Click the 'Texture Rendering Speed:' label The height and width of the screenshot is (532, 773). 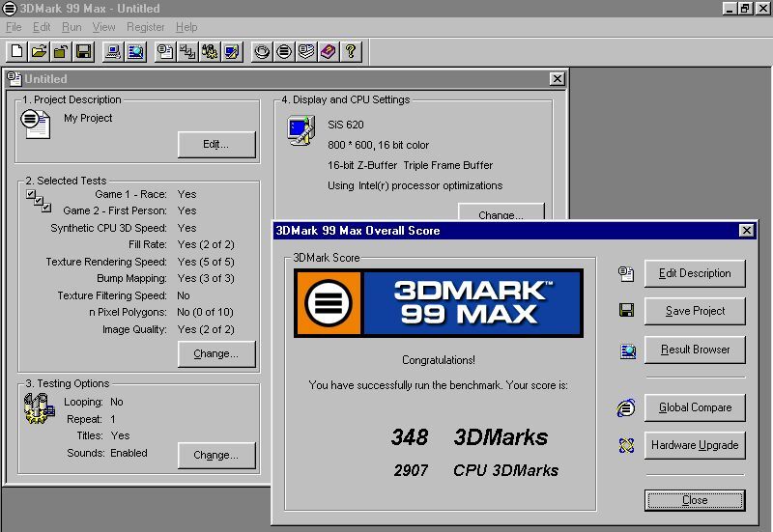pyautogui.click(x=106, y=262)
